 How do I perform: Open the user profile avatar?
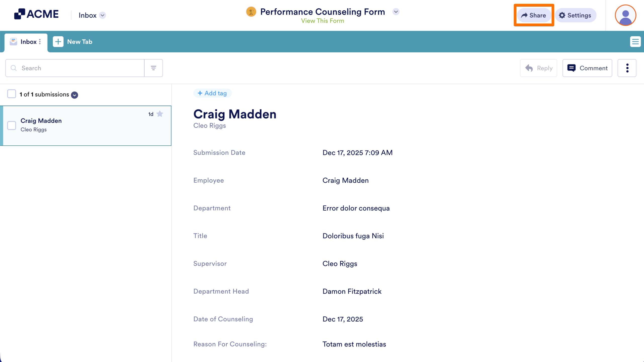pyautogui.click(x=625, y=15)
